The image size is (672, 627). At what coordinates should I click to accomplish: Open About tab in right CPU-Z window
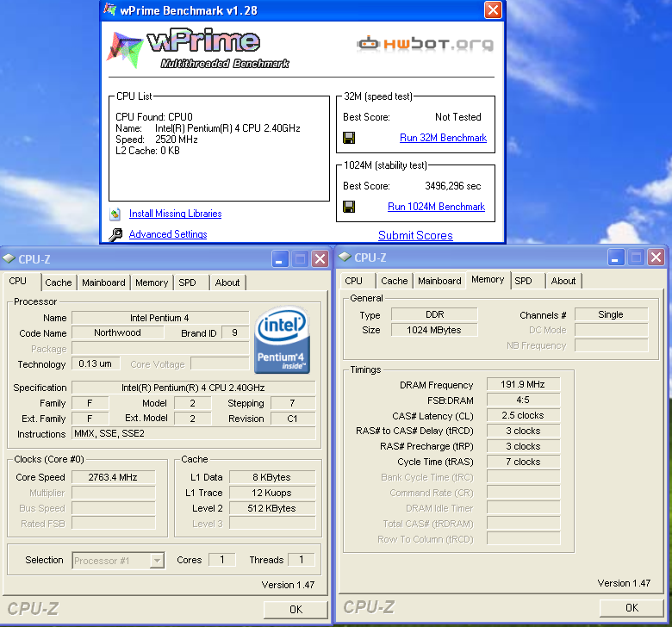(563, 281)
